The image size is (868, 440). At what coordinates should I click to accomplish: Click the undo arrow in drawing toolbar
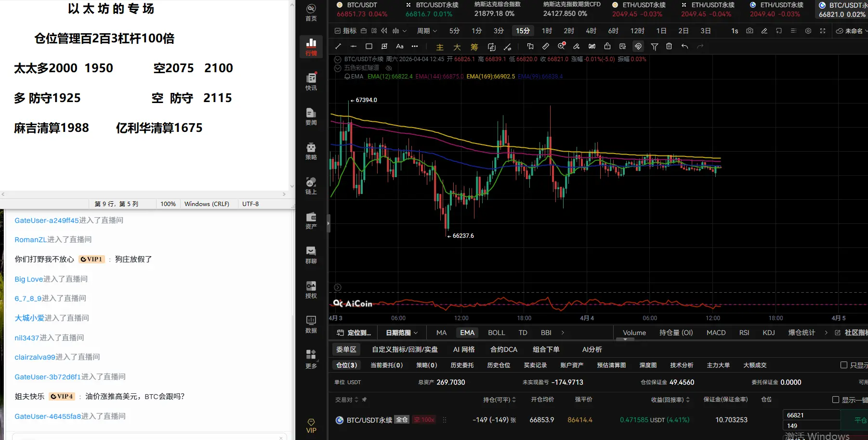click(x=684, y=46)
